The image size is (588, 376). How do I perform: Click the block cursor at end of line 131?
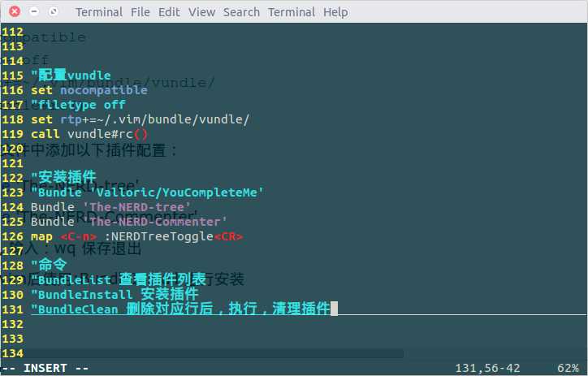coord(334,309)
